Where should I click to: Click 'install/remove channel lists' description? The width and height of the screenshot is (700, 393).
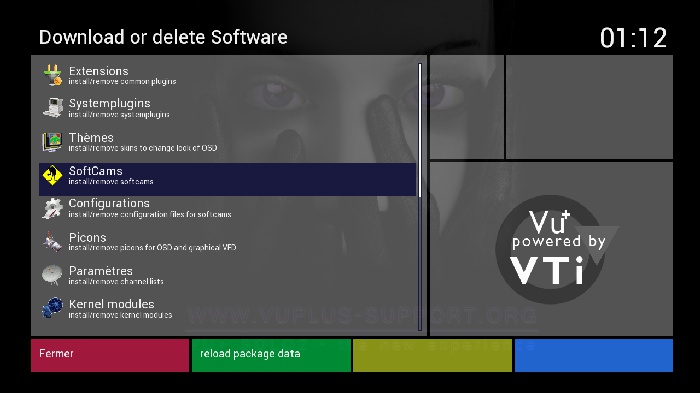tap(116, 282)
